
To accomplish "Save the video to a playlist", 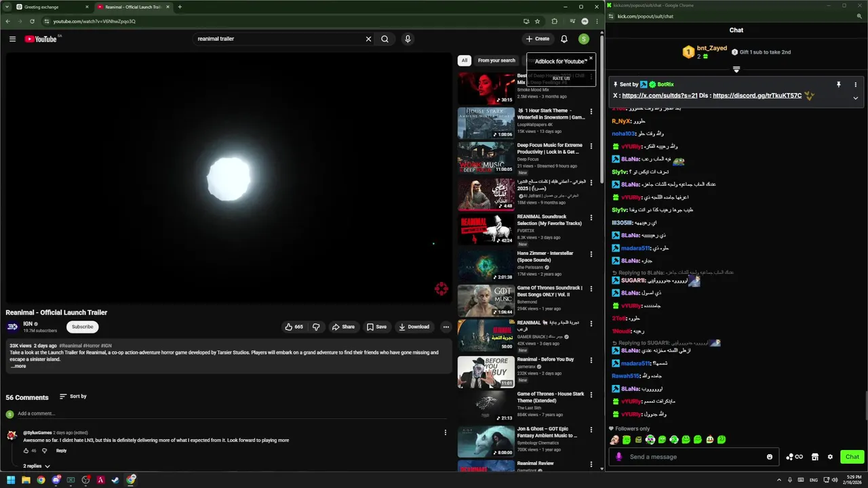I will pyautogui.click(x=376, y=327).
